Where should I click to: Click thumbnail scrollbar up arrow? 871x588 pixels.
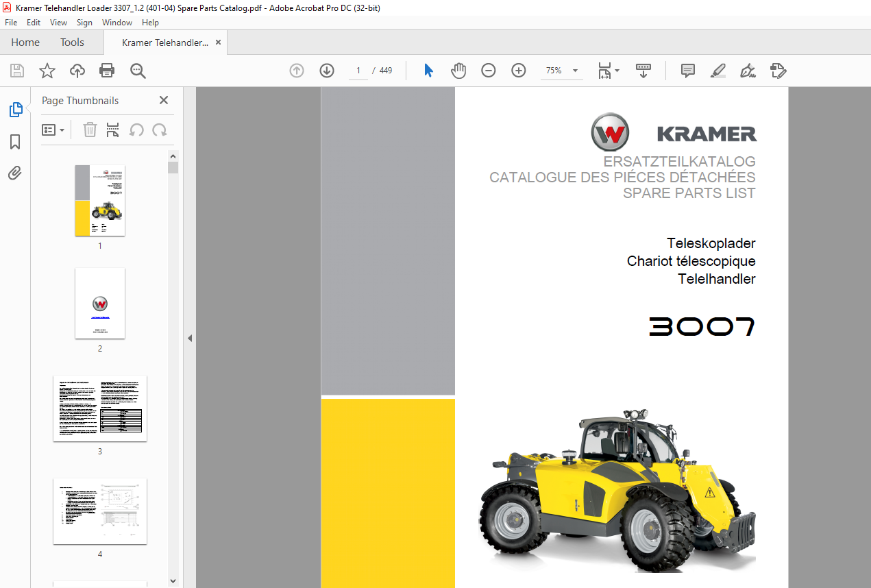[x=173, y=156]
